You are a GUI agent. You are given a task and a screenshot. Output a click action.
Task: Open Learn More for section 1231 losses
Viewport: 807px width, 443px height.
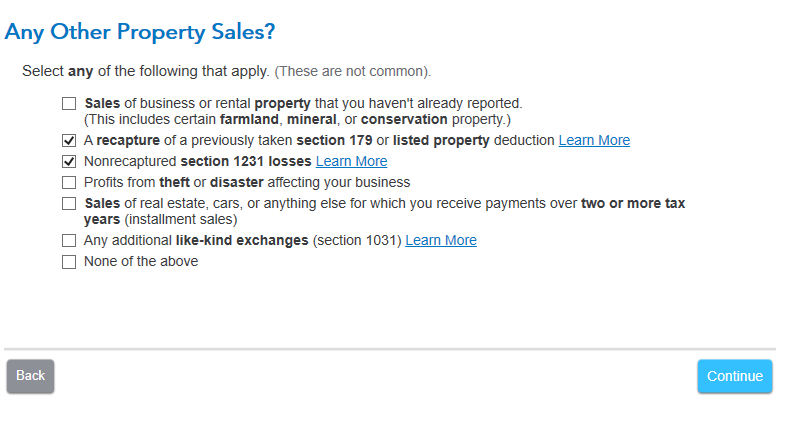click(351, 161)
